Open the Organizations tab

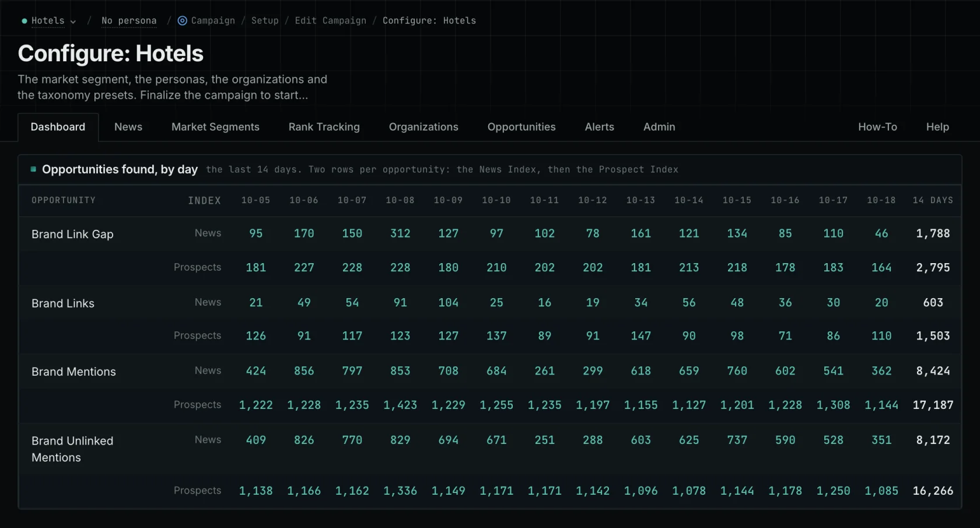(x=423, y=127)
